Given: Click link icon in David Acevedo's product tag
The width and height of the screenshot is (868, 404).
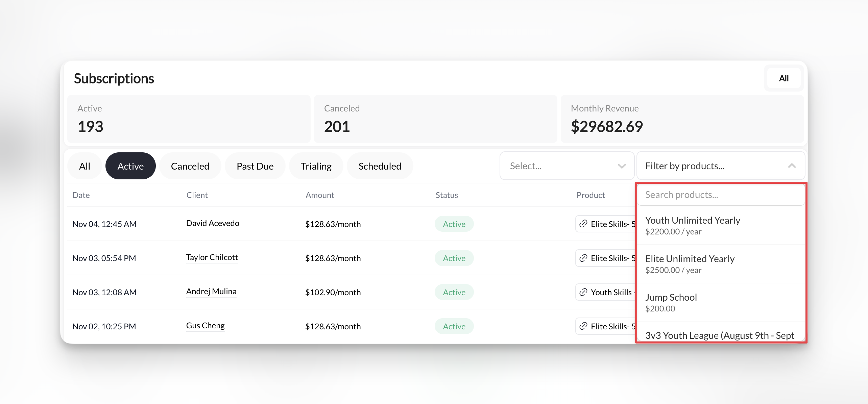Looking at the screenshot, I should click(583, 224).
